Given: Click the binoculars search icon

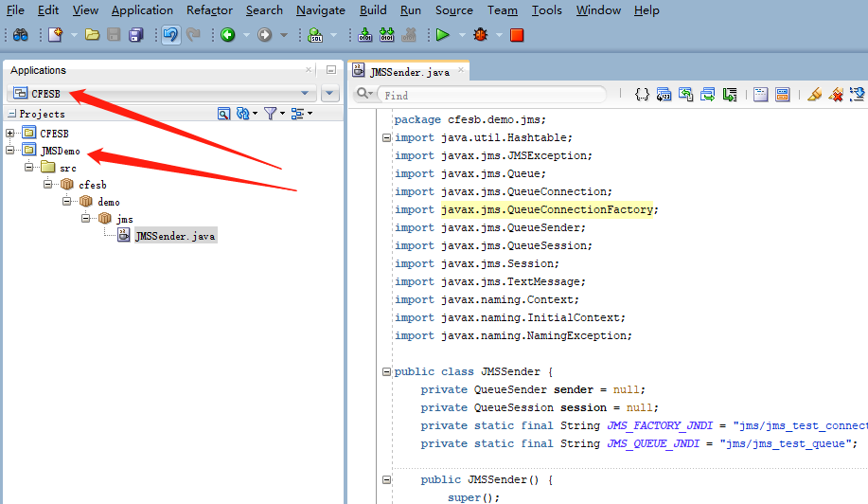Looking at the screenshot, I should 21,35.
